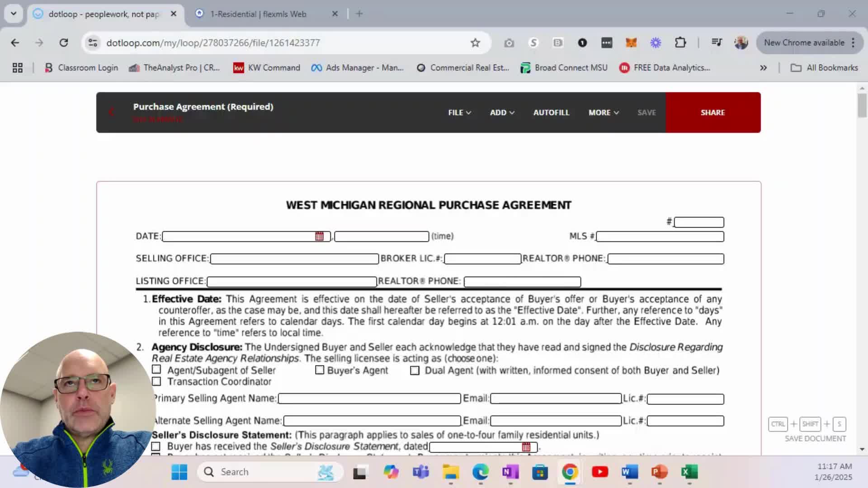
Task: Open the apps grid icon in bookmarks bar
Action: [x=18, y=68]
